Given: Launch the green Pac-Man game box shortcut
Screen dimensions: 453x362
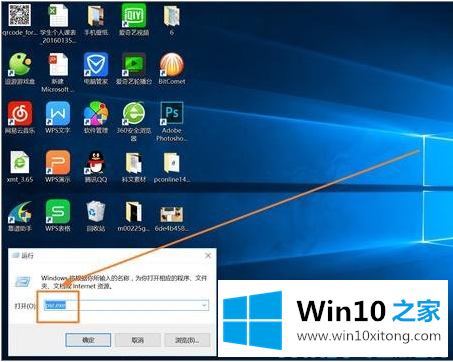Looking at the screenshot, I should [20, 68].
